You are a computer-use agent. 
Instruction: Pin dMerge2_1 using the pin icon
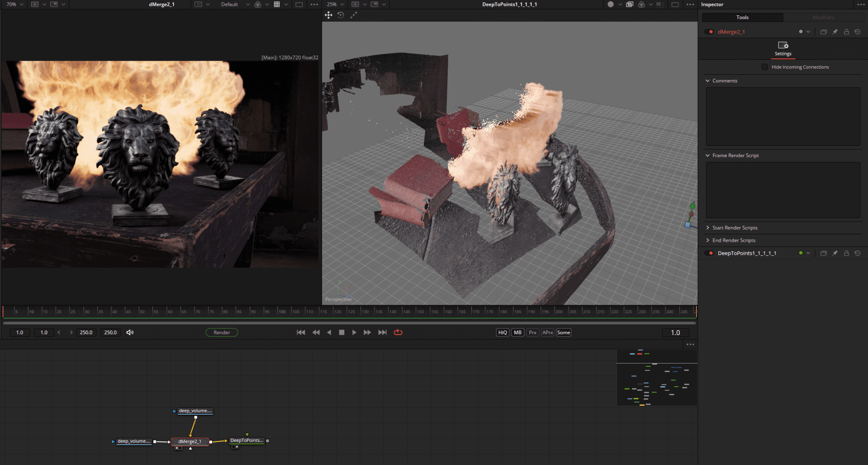pyautogui.click(x=835, y=32)
